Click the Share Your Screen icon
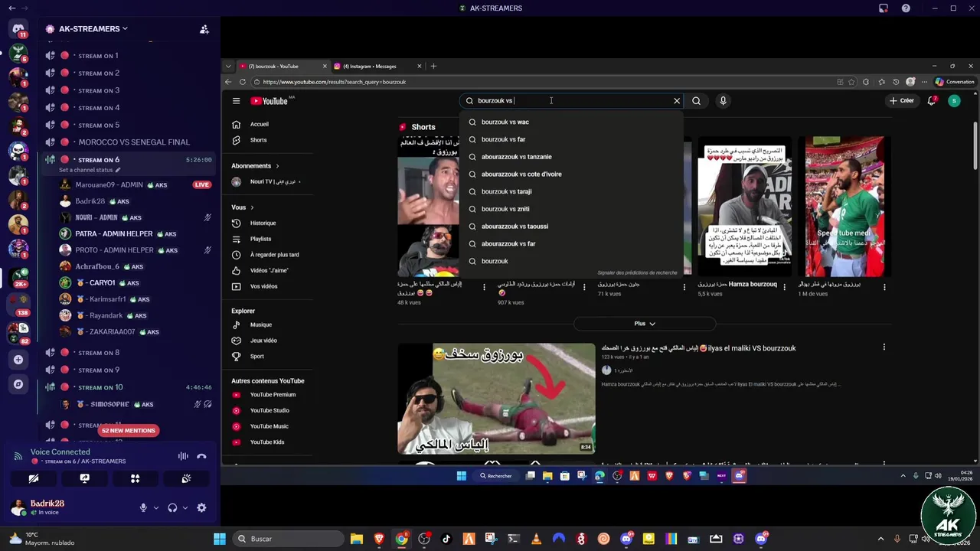The height and width of the screenshot is (551, 980). 84,478
